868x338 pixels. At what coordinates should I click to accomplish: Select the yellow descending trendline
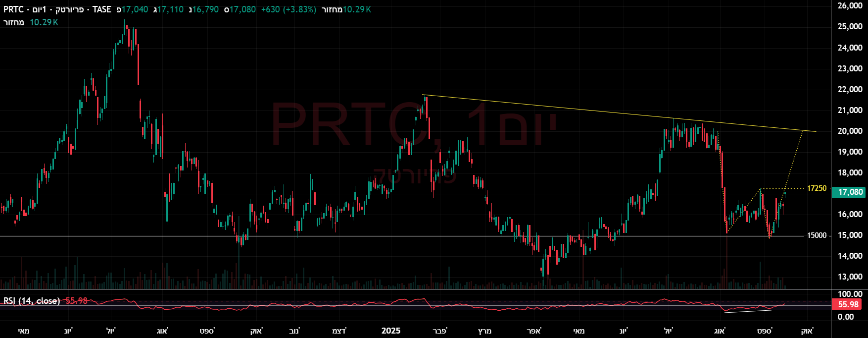point(619,113)
